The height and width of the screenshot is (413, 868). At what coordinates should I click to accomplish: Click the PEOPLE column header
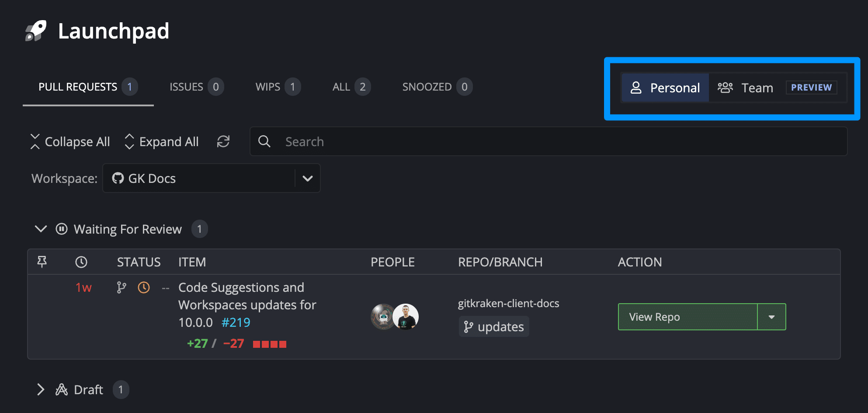[x=392, y=262]
